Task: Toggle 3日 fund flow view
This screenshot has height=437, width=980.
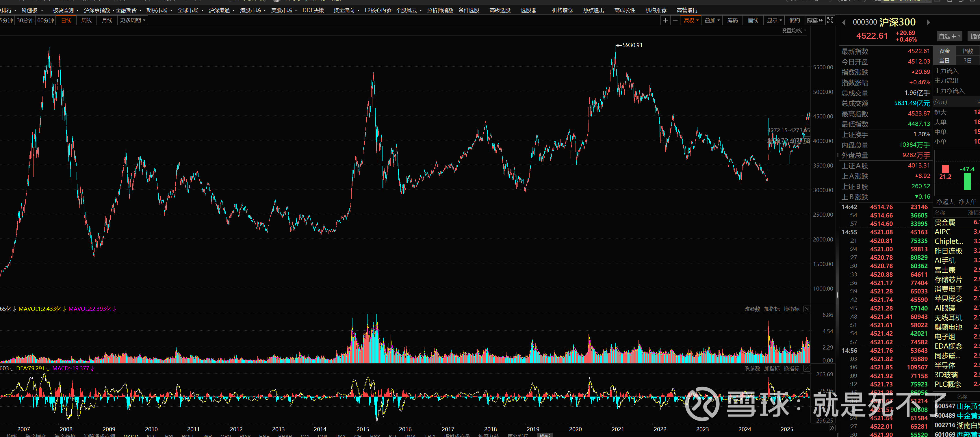Action: click(967, 61)
